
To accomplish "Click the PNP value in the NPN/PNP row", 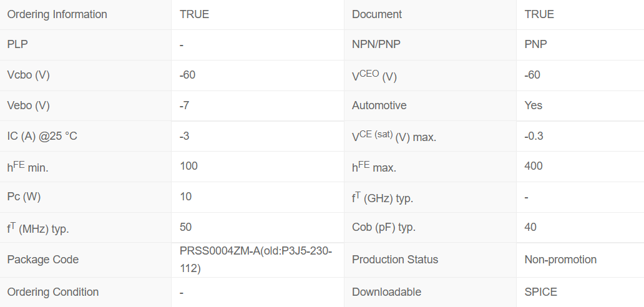I will click(x=536, y=45).
